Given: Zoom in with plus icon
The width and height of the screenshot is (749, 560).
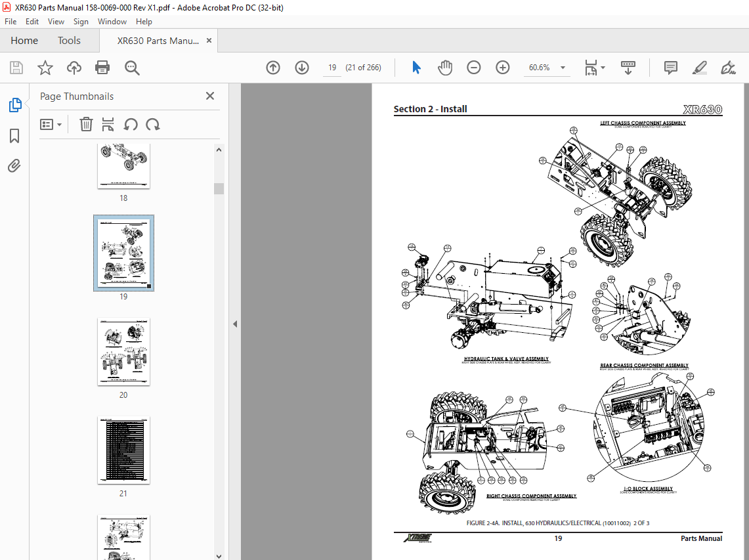Looking at the screenshot, I should tap(503, 68).
